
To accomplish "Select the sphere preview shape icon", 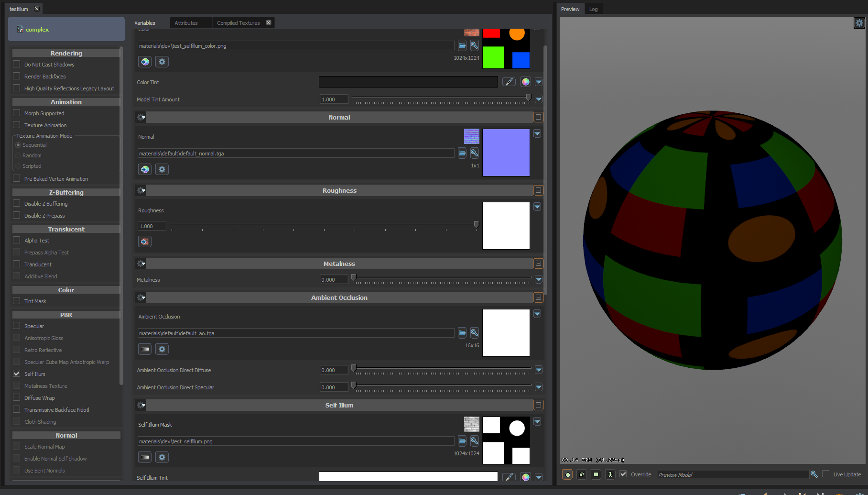I will click(x=567, y=474).
